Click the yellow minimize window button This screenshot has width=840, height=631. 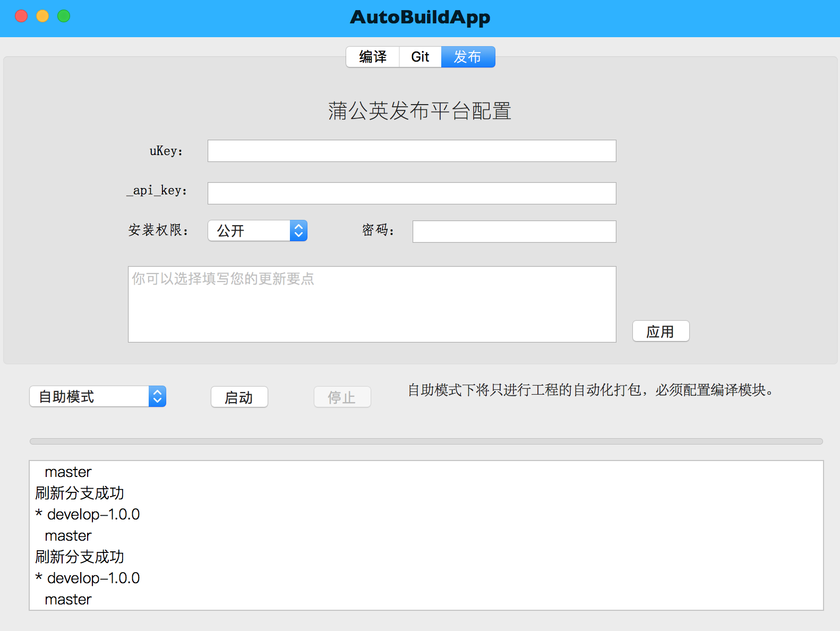42,16
